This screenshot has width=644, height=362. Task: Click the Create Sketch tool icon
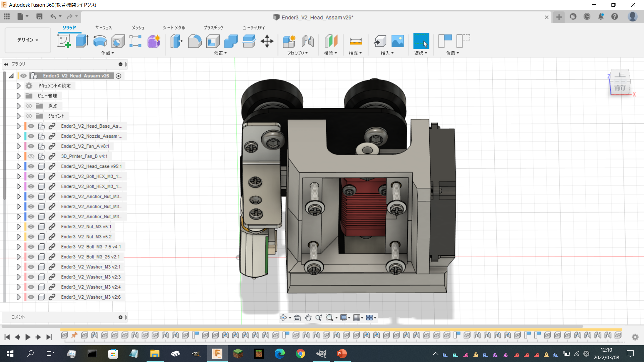tap(64, 41)
